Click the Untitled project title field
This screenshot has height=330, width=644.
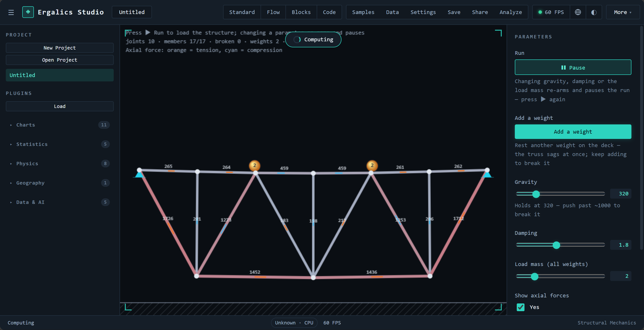(x=132, y=12)
